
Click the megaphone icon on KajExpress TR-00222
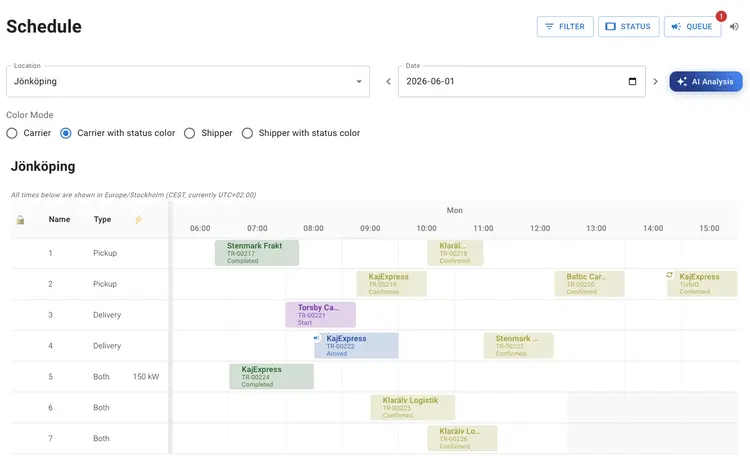tap(316, 338)
